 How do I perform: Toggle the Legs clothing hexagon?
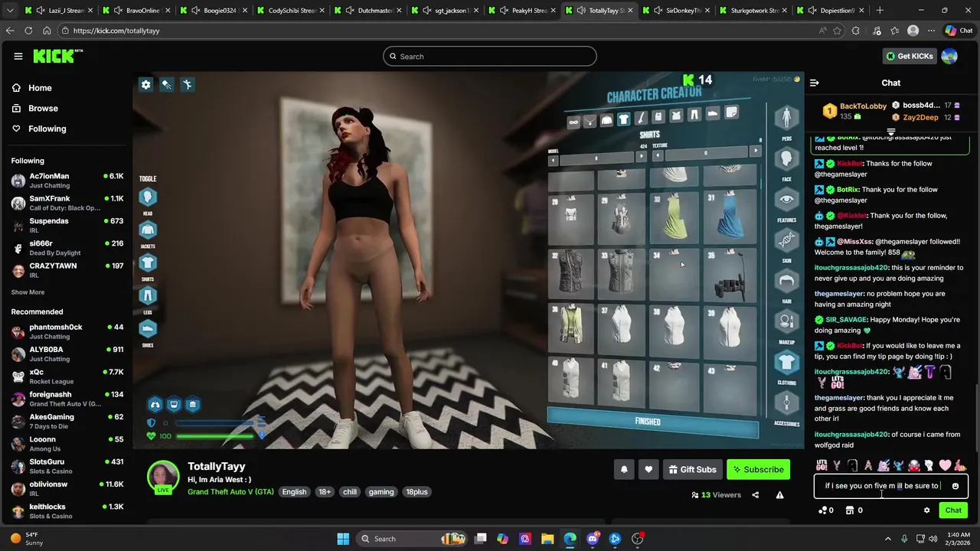click(148, 295)
